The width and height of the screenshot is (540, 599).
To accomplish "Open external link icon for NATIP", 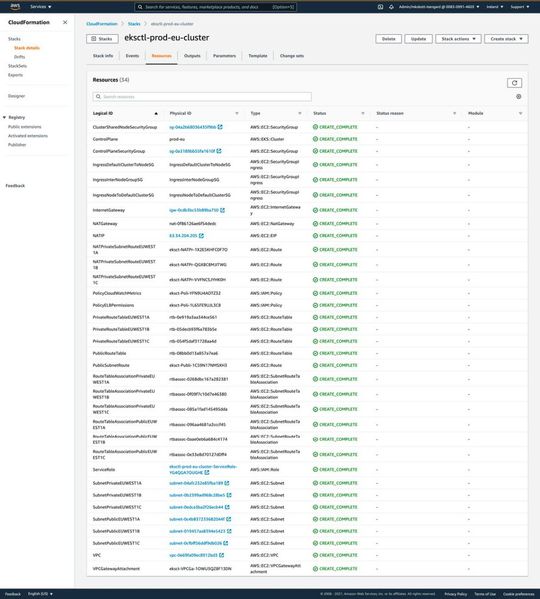I will click(x=201, y=236).
